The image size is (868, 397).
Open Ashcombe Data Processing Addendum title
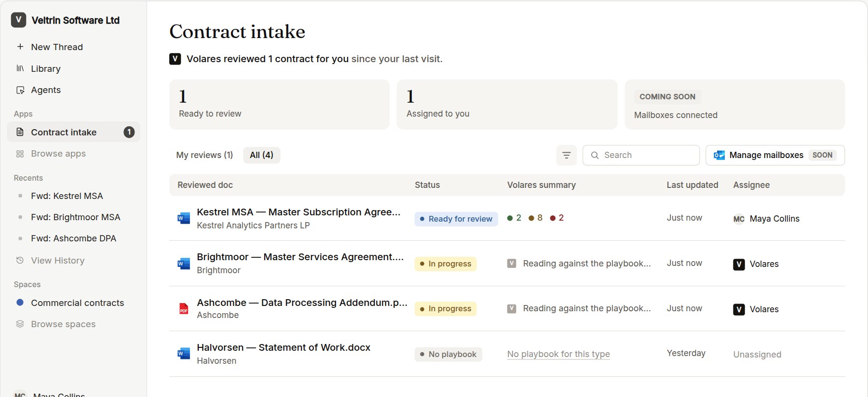(302, 303)
